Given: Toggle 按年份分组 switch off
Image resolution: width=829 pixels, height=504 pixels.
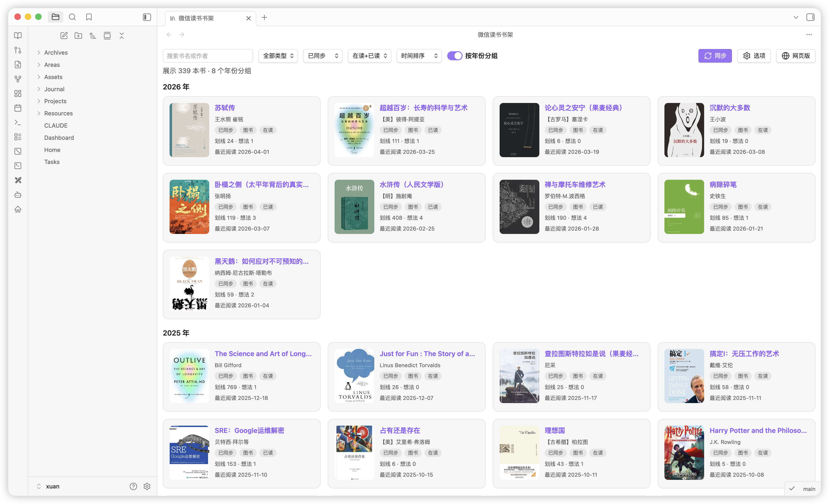Looking at the screenshot, I should pos(454,56).
